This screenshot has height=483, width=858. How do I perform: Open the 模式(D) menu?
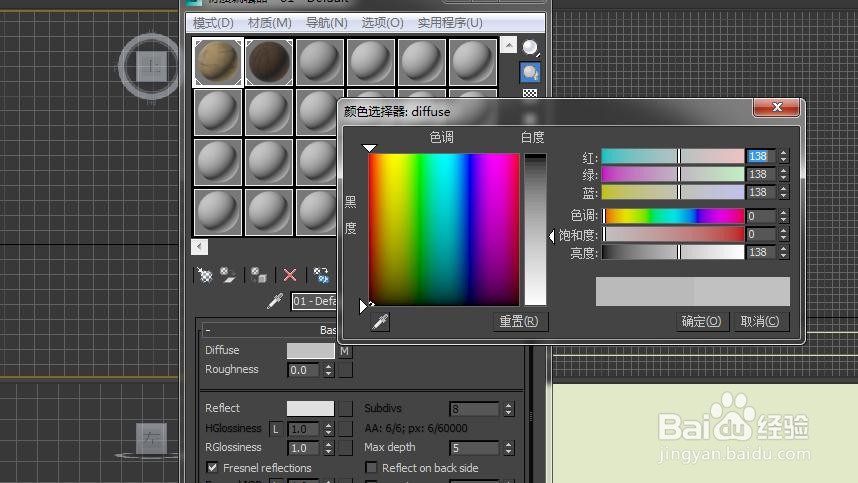point(213,23)
